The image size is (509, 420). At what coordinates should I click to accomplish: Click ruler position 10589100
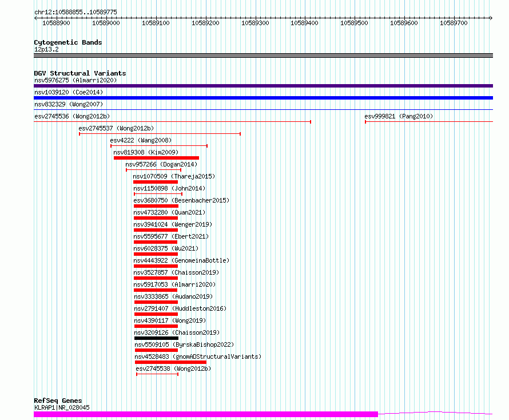tap(156, 23)
